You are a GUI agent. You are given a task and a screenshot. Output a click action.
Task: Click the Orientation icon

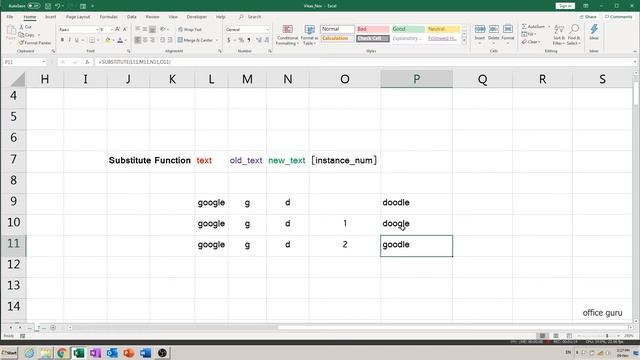click(x=163, y=29)
